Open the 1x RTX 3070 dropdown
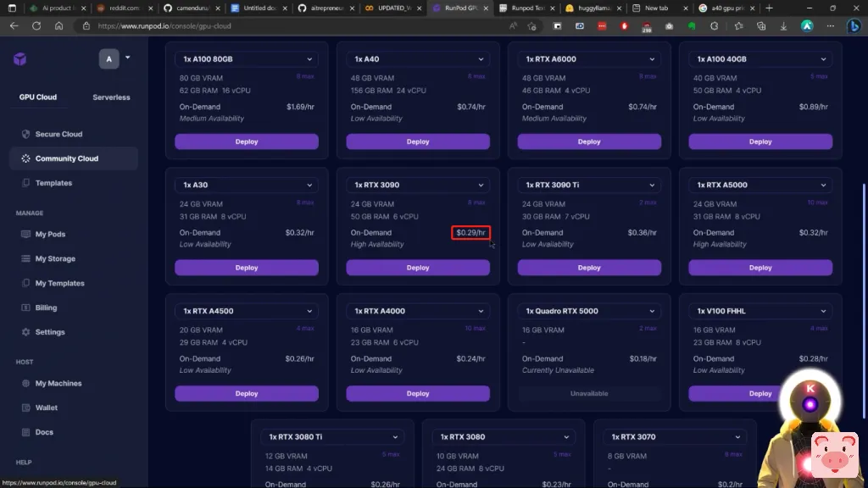868x488 pixels. pos(675,436)
